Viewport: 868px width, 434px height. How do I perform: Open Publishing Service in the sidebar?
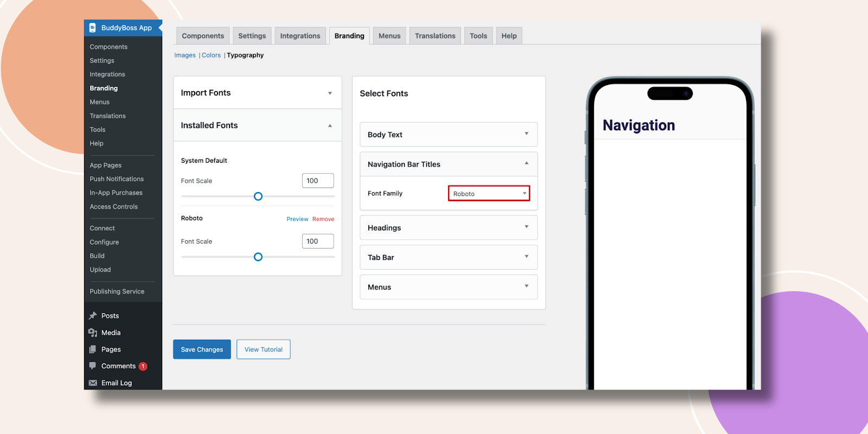click(117, 292)
